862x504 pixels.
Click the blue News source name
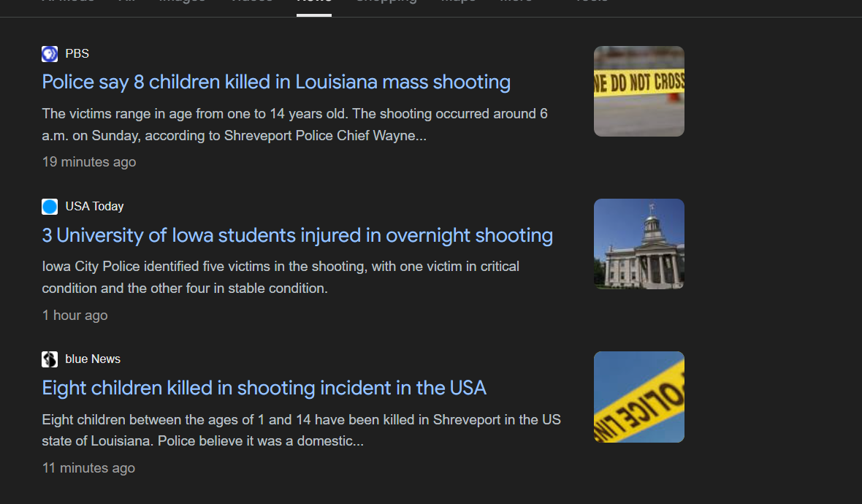pos(93,359)
